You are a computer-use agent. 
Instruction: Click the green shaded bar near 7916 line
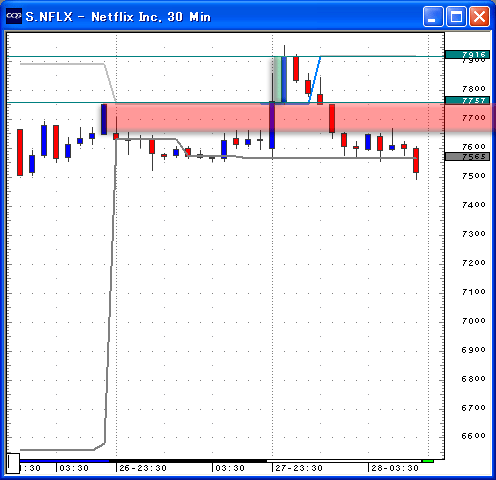pyautogui.click(x=277, y=79)
